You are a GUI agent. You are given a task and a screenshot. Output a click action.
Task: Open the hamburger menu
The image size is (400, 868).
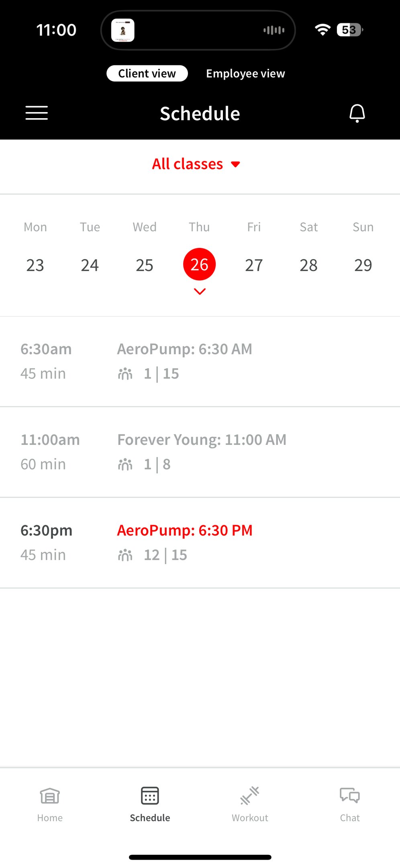tap(37, 113)
